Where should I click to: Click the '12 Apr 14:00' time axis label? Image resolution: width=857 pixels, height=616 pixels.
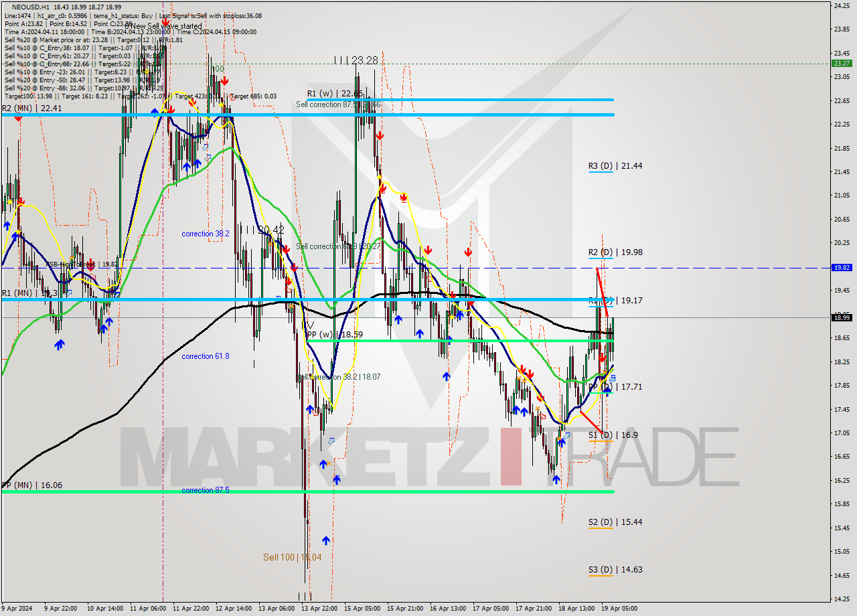(x=234, y=609)
